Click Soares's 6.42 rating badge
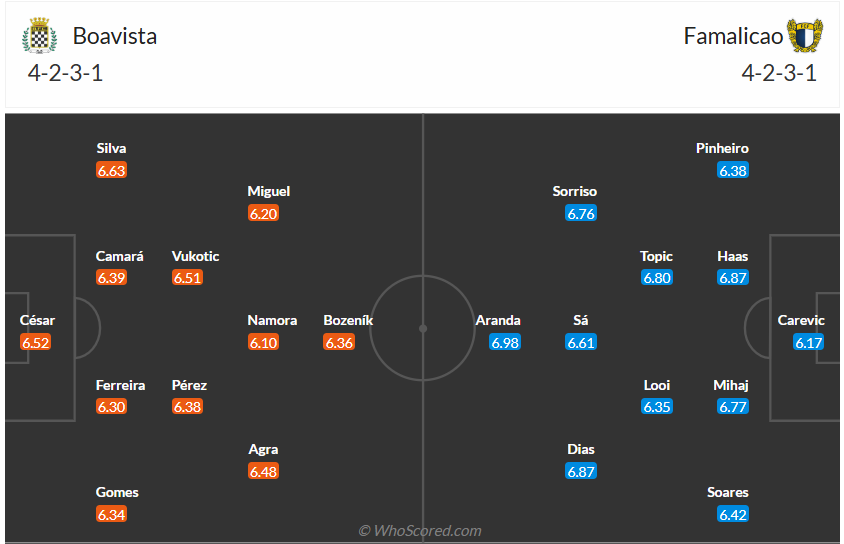844x544 pixels. coord(733,514)
